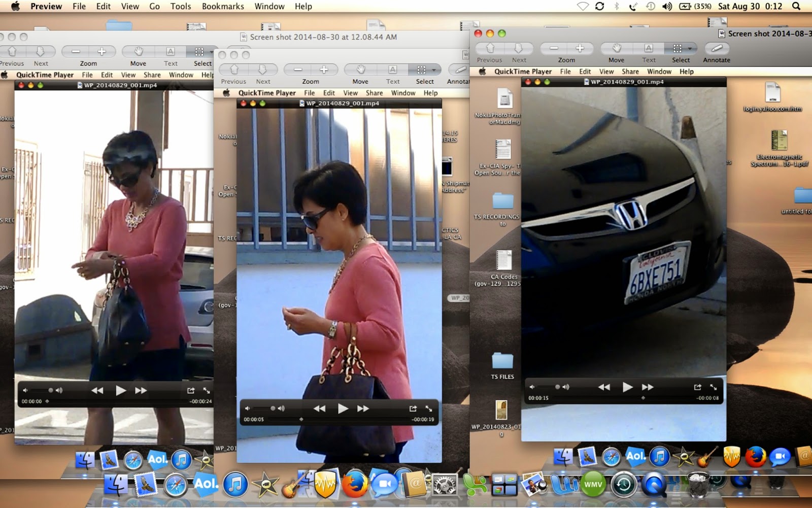This screenshot has height=508, width=812.
Task: Click rewind button in left window's video image
Action: pos(97,390)
